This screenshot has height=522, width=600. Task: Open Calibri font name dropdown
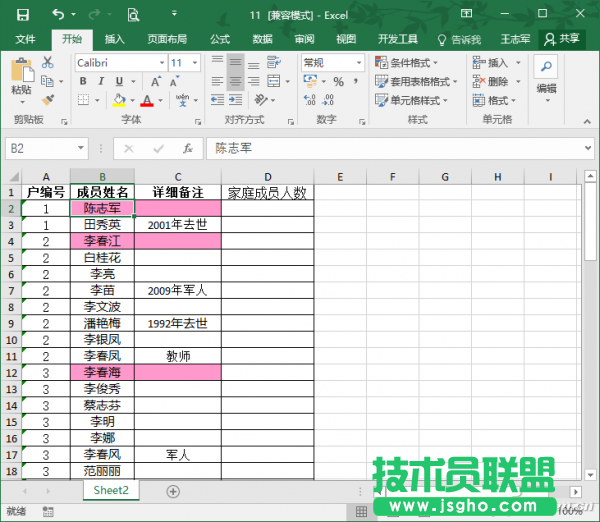point(162,62)
